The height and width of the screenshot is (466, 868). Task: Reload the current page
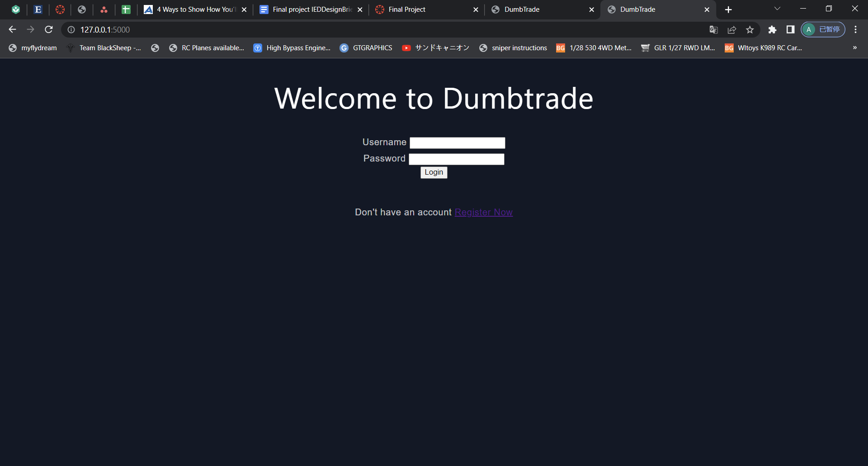click(49, 29)
